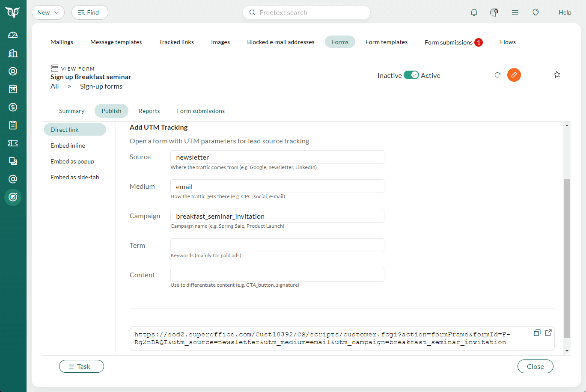Open the hamburger menu top right
This screenshot has width=586, height=392.
pyautogui.click(x=515, y=12)
